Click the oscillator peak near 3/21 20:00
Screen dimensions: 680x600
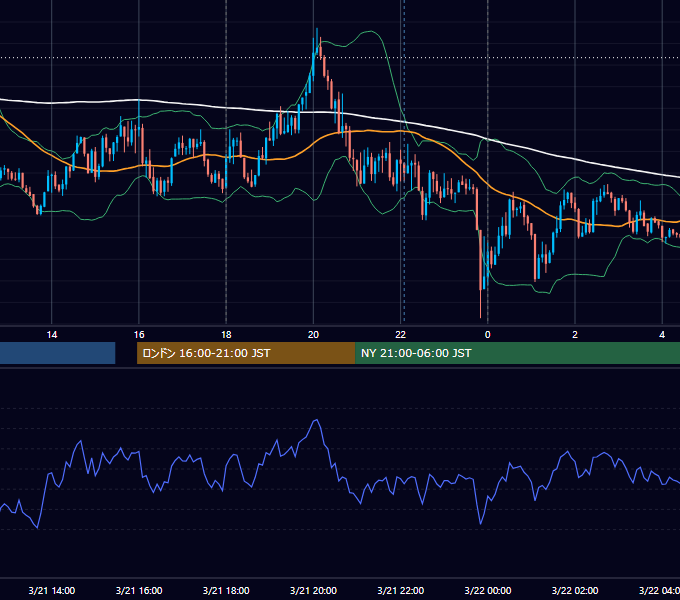[x=317, y=420]
